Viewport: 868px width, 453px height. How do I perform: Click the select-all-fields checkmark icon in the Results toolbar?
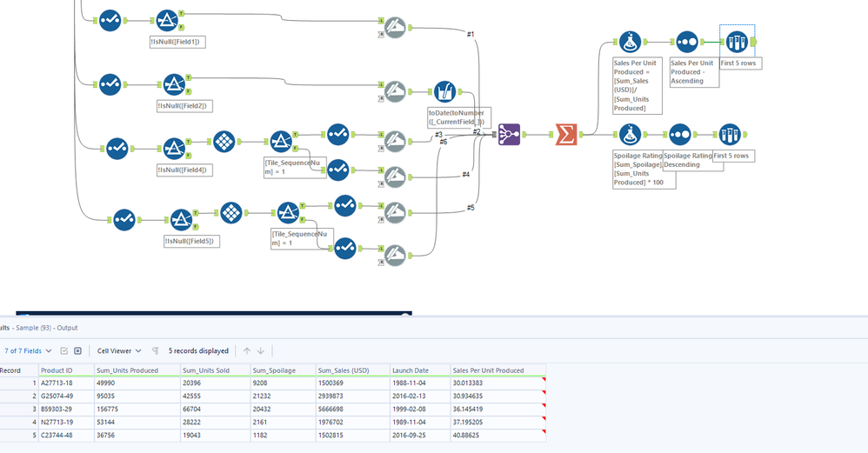tap(64, 350)
